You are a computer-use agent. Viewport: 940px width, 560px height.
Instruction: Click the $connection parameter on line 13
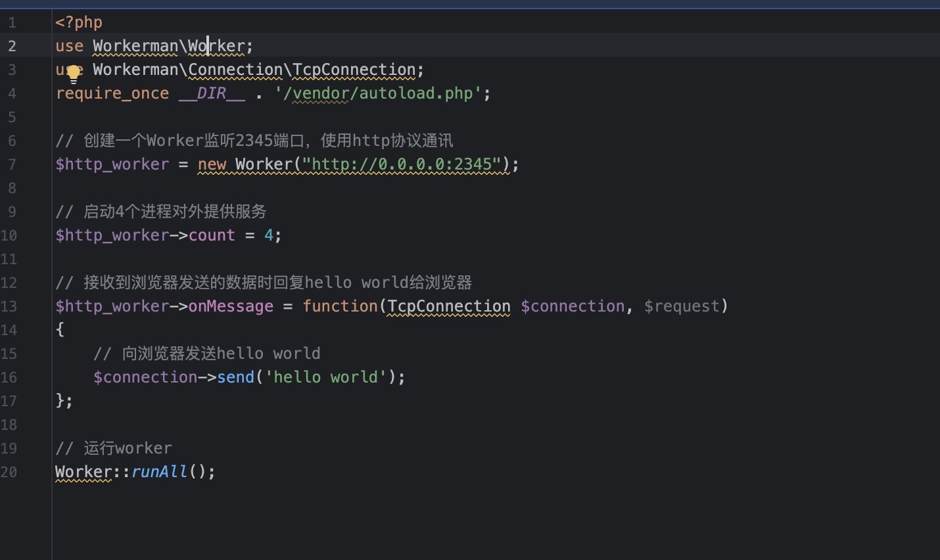(573, 306)
